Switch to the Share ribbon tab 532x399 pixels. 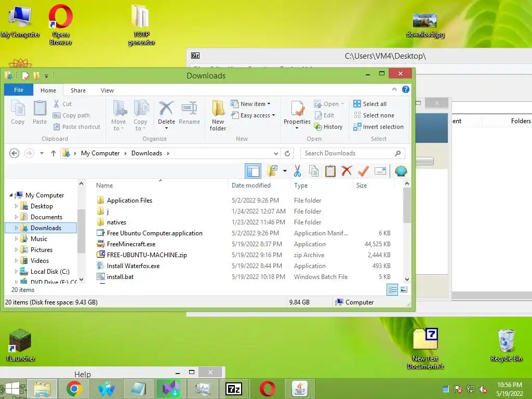click(78, 90)
